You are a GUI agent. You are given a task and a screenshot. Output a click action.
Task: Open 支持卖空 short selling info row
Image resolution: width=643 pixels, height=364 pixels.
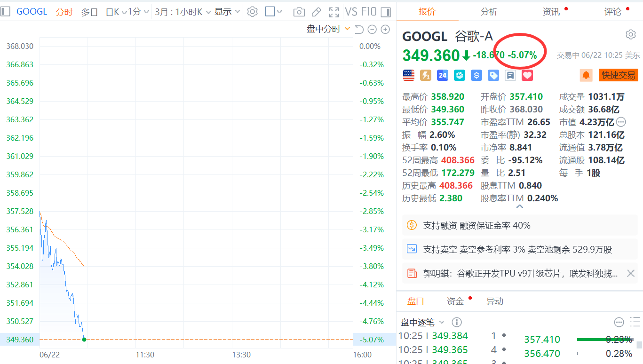[x=520, y=249]
